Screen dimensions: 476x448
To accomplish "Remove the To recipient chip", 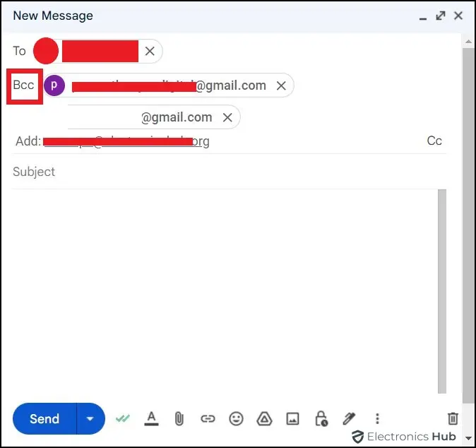I will pos(150,51).
